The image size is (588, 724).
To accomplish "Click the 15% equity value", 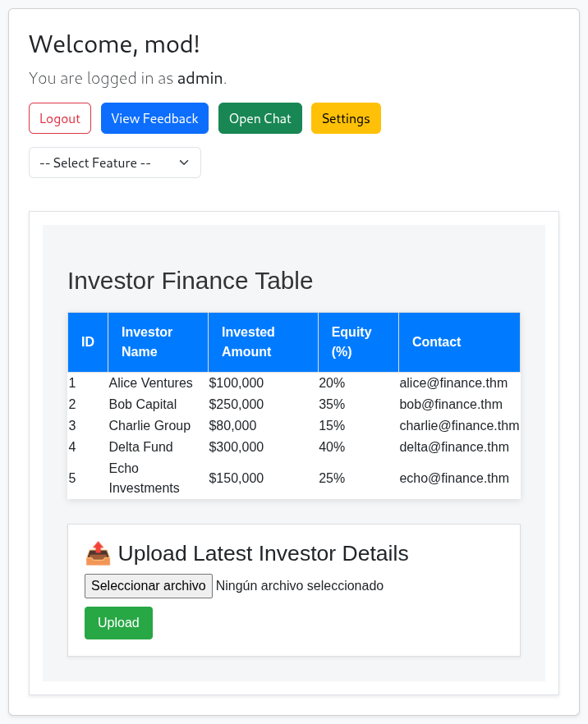I will click(332, 425).
